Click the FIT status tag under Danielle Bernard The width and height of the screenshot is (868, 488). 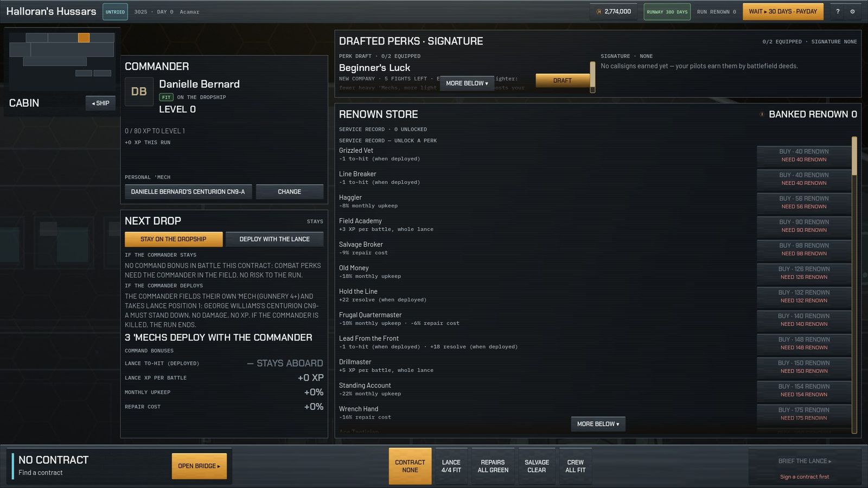click(x=166, y=97)
